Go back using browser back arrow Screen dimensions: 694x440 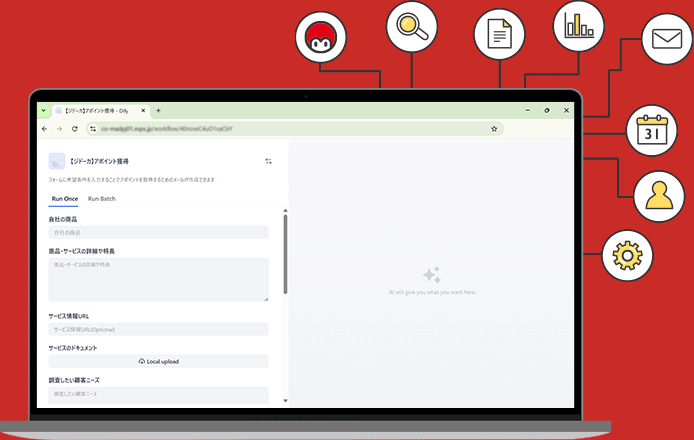click(44, 129)
